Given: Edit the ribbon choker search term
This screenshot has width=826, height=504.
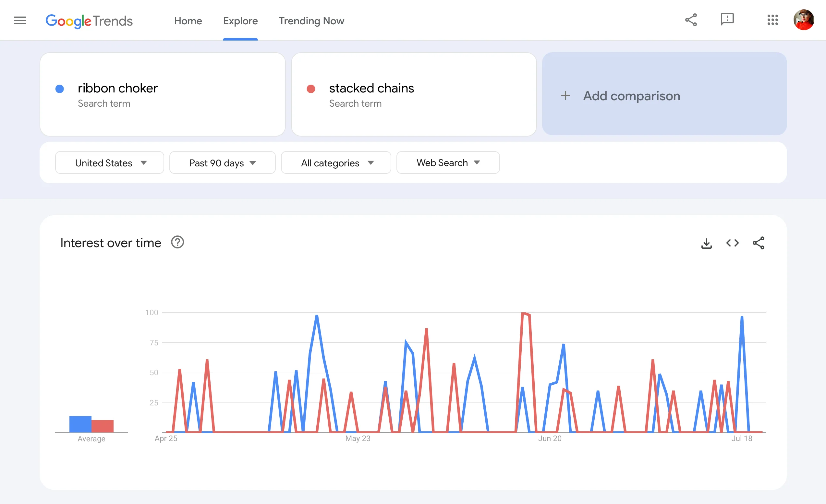Looking at the screenshot, I should tap(118, 89).
